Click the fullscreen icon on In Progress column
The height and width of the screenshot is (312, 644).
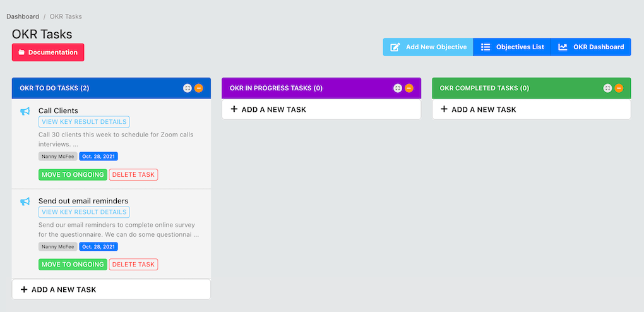click(x=398, y=88)
